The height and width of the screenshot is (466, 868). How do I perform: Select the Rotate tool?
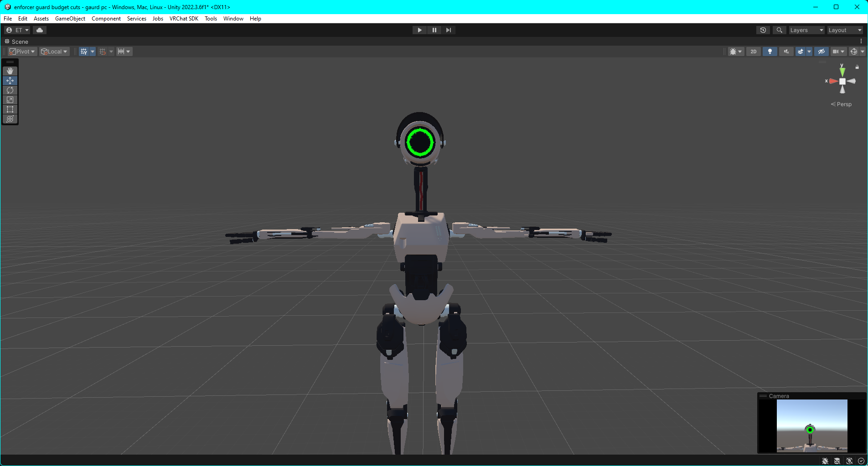(x=10, y=90)
